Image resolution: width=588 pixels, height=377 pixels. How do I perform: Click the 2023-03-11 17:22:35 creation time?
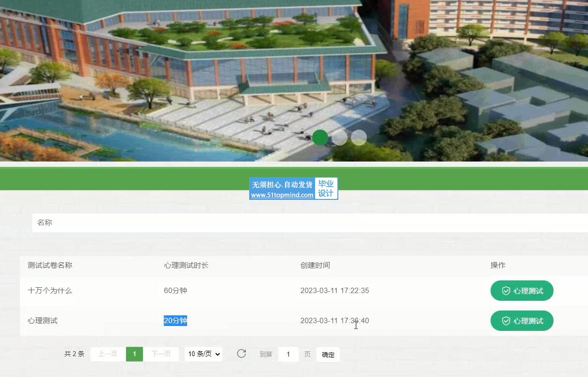[x=334, y=291]
